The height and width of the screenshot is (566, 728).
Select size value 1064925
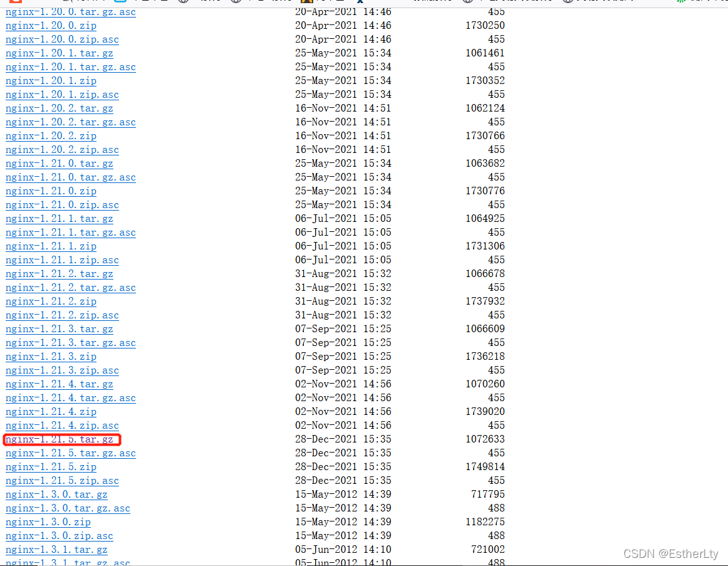click(x=485, y=218)
